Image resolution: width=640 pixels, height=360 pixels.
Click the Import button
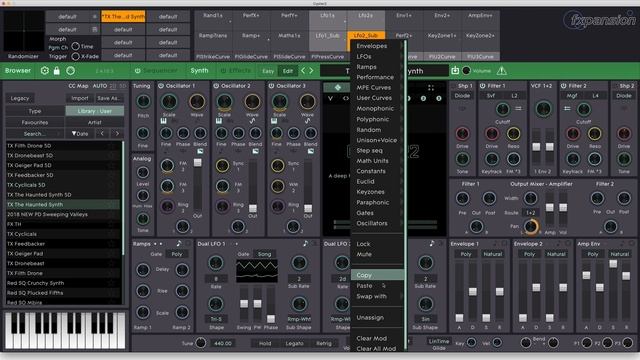click(x=80, y=98)
